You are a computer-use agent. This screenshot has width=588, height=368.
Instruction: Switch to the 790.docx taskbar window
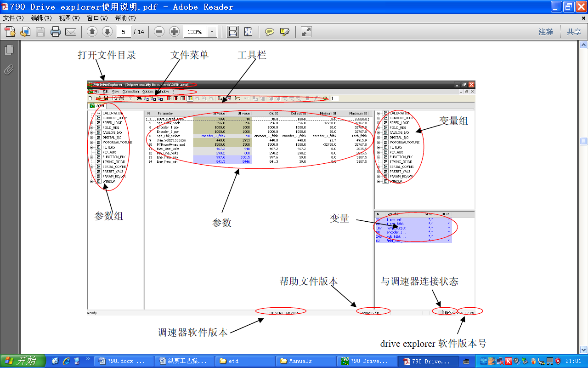123,361
